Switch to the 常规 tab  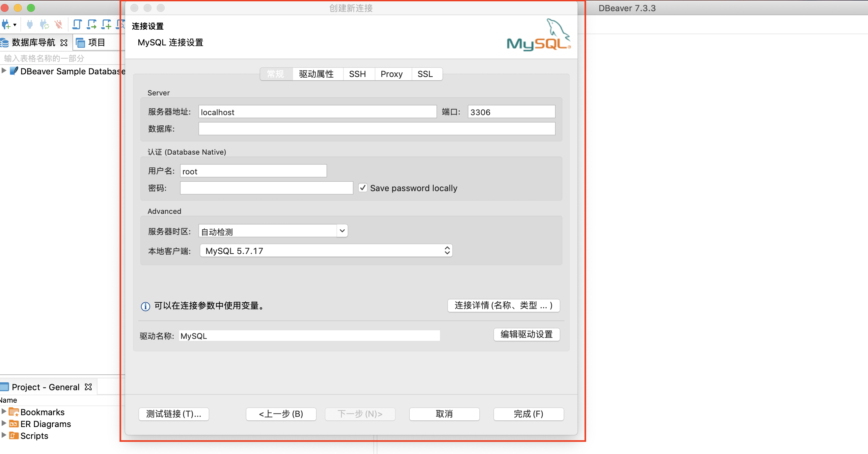tap(276, 74)
